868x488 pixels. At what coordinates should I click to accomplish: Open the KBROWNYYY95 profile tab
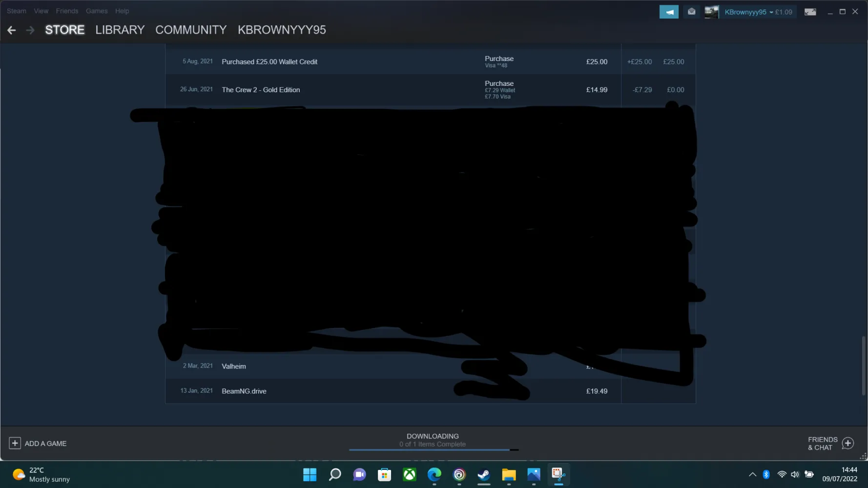[x=282, y=30]
